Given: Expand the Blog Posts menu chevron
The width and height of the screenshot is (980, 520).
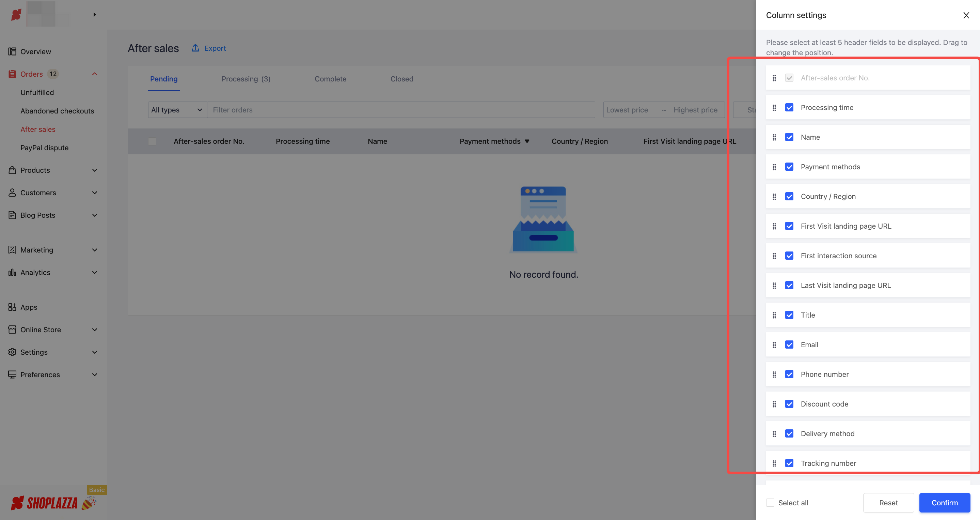Looking at the screenshot, I should 95,215.
